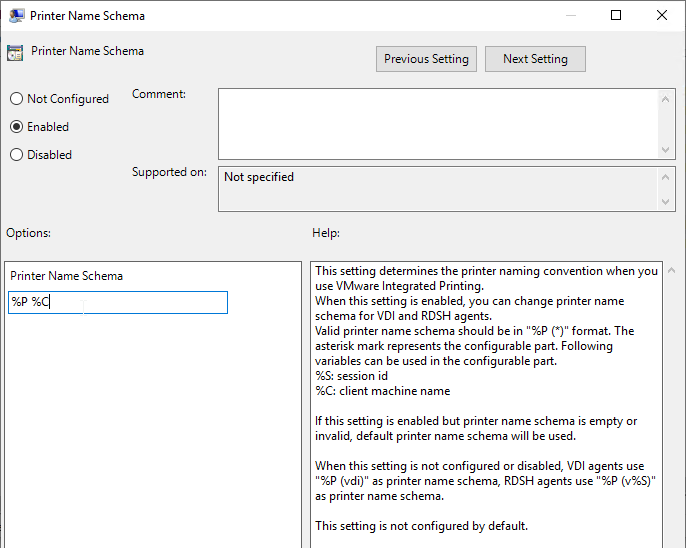Minimize the Printer Name Schema window
The image size is (686, 548).
click(x=570, y=15)
